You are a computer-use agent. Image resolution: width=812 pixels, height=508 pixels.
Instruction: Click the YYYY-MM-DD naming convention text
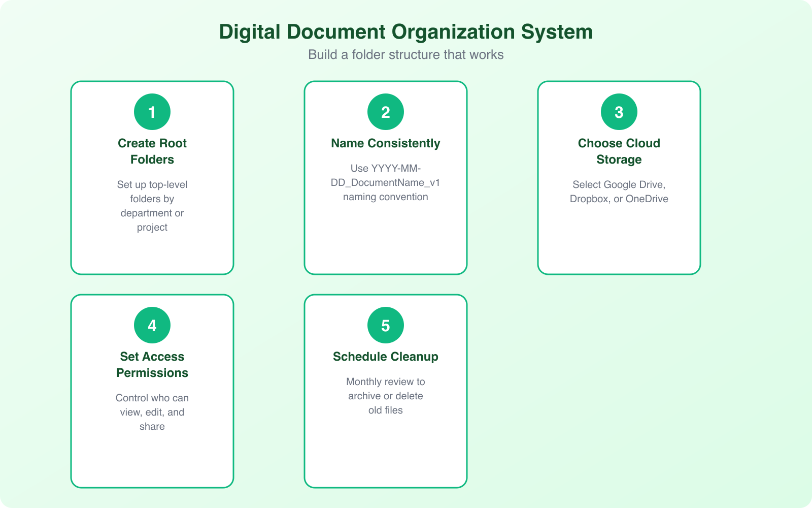coord(385,183)
